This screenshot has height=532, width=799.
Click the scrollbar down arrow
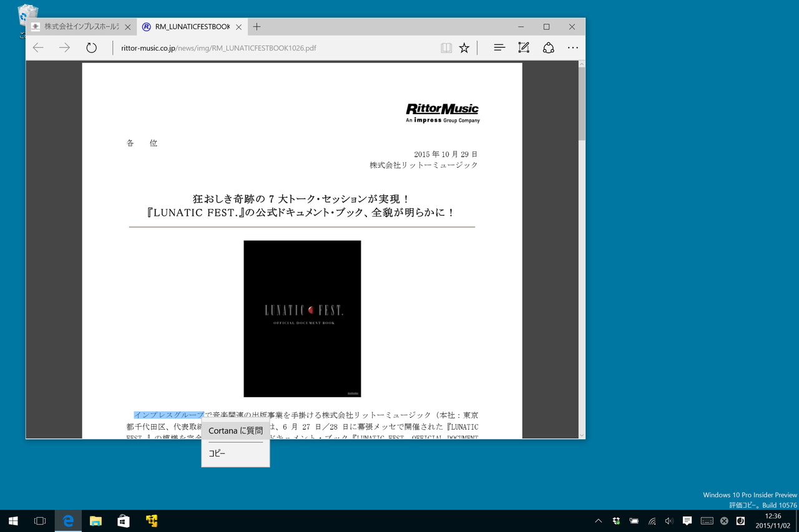[x=580, y=435]
